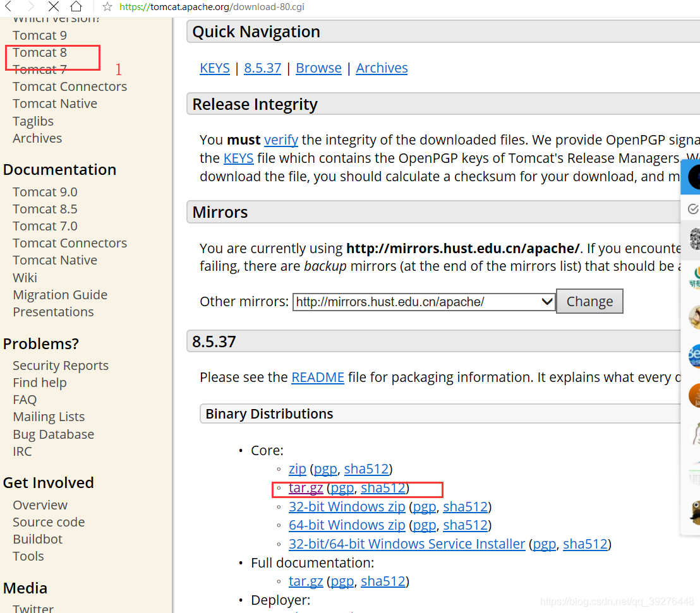This screenshot has width=700, height=613.
Task: Open Tomcat Connectors documentation link
Action: tap(69, 243)
